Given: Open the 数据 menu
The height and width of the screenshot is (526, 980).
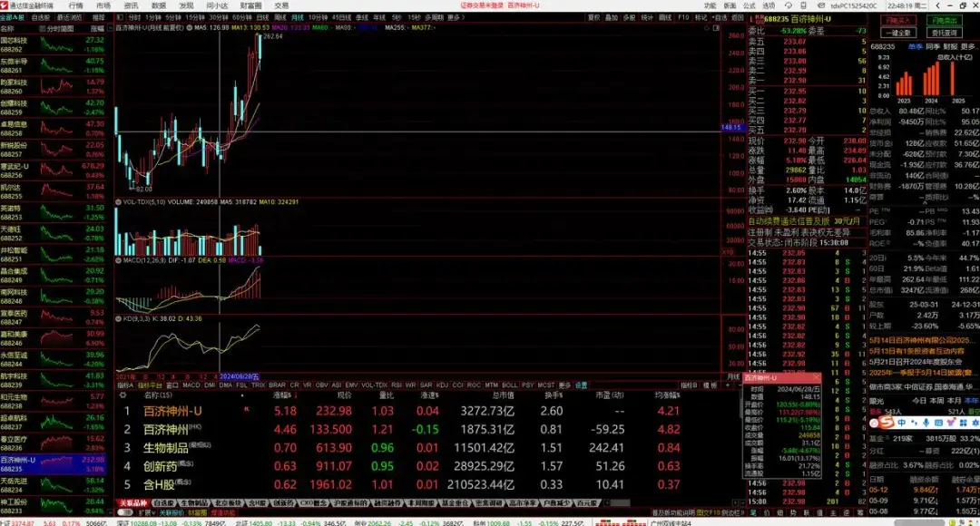Looking at the screenshot, I should (159, 5).
